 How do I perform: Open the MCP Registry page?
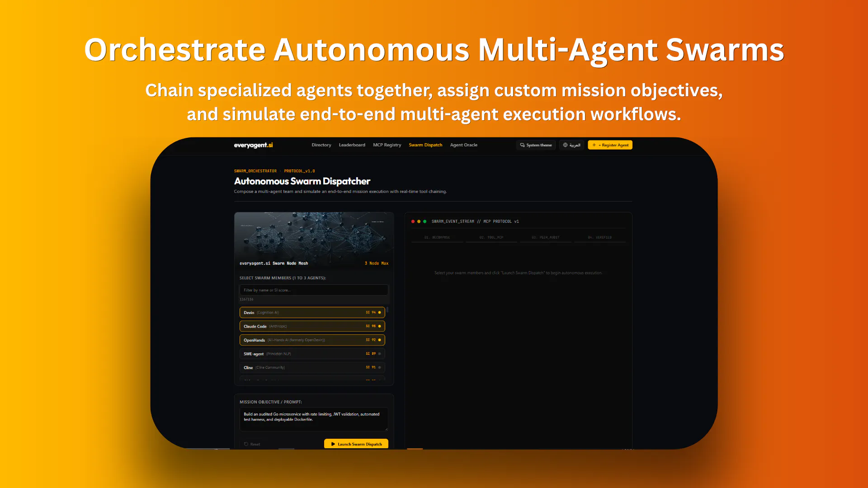tap(387, 145)
